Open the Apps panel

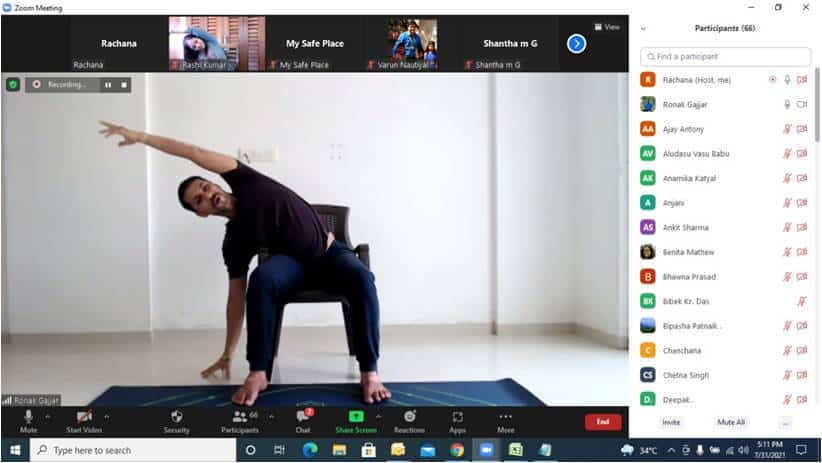pos(457,420)
